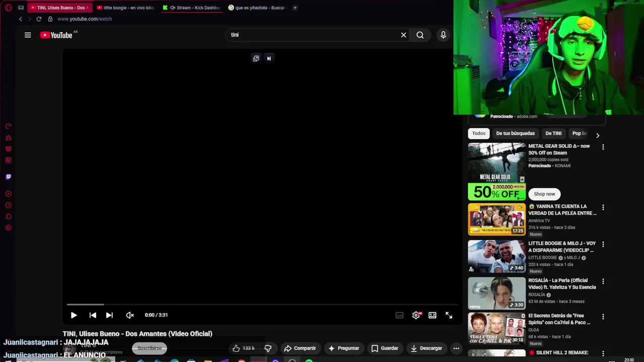644x362 pixels.
Task: Click the video progress bar
Action: 262,304
